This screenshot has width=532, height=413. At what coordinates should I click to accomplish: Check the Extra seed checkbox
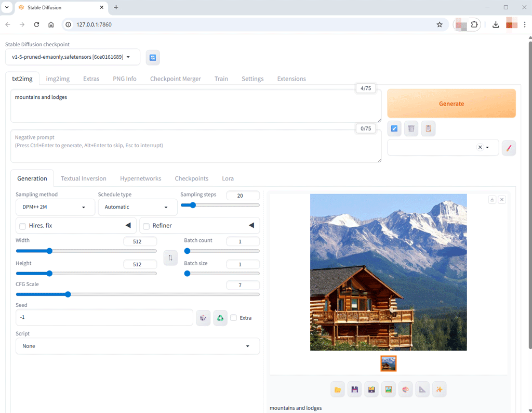pos(234,318)
